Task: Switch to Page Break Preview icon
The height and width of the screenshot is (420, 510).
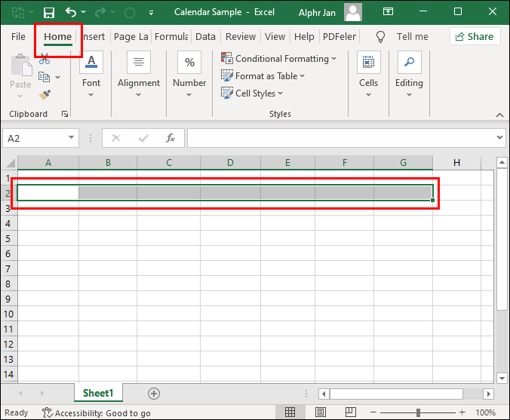Action: [x=351, y=412]
